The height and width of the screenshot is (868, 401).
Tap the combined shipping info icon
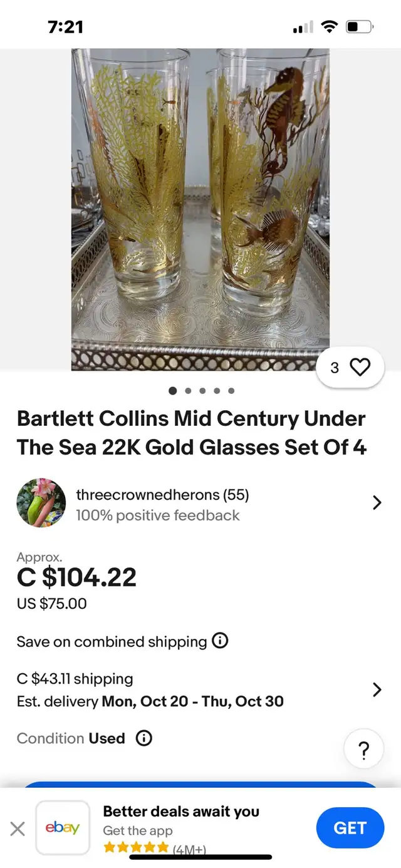(220, 641)
